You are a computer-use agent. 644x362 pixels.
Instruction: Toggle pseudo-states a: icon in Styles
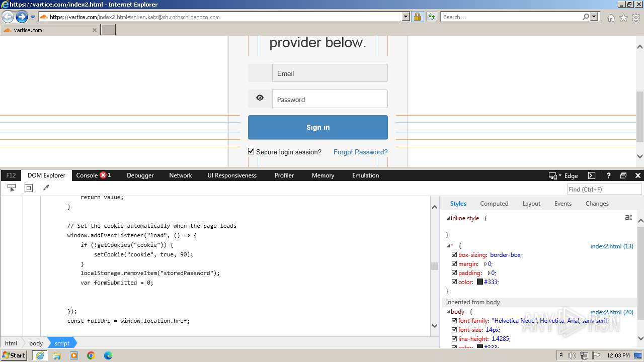[628, 218]
